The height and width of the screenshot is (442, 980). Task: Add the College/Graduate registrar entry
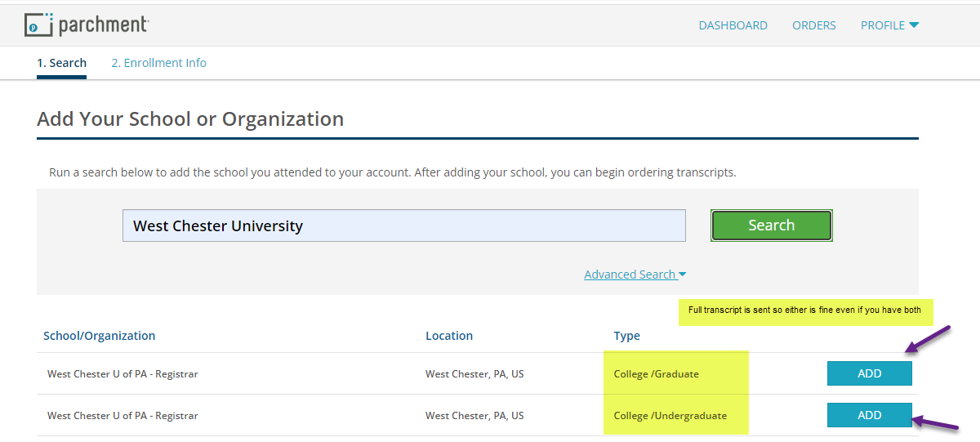click(869, 373)
